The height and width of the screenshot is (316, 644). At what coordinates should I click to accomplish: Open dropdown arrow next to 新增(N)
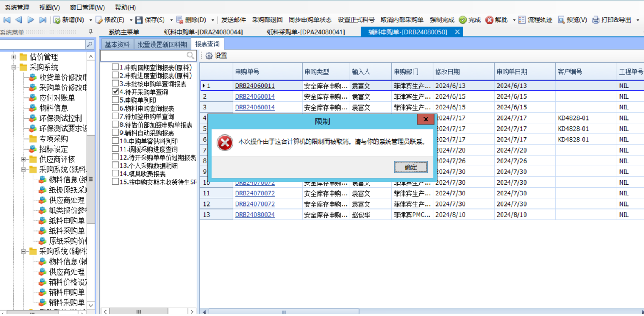[x=90, y=20]
